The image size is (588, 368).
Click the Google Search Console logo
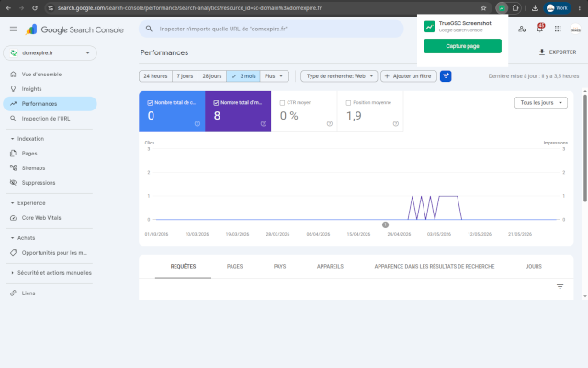coord(74,29)
